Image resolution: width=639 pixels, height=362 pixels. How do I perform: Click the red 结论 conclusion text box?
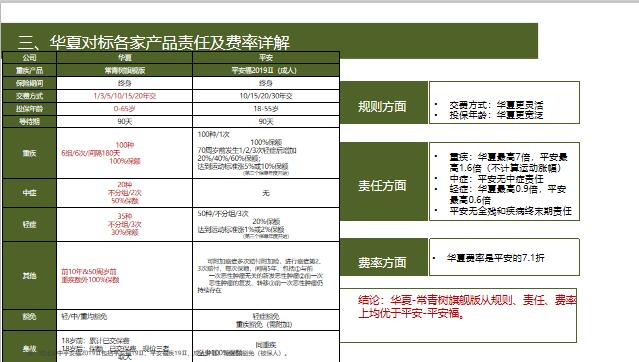[x=458, y=315]
